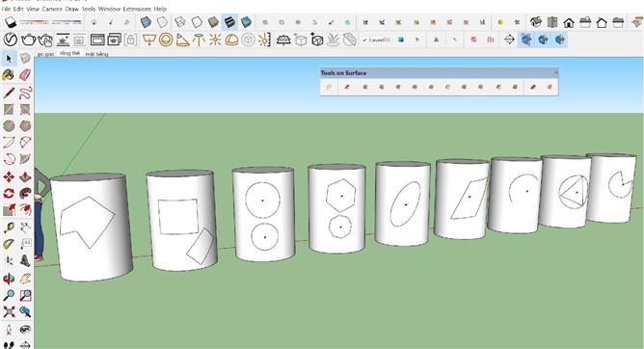Open the V-Ray Asset Editor
Viewport: 644px width, 349px height.
pyautogui.click(x=11, y=40)
